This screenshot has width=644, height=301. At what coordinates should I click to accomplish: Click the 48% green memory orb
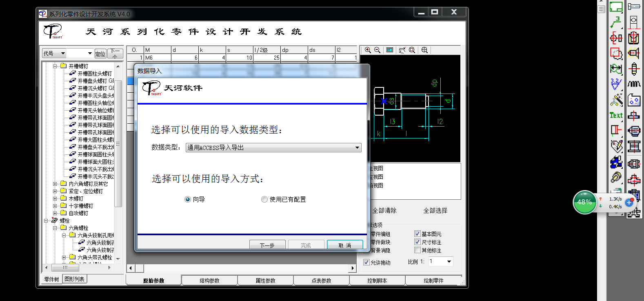(584, 202)
